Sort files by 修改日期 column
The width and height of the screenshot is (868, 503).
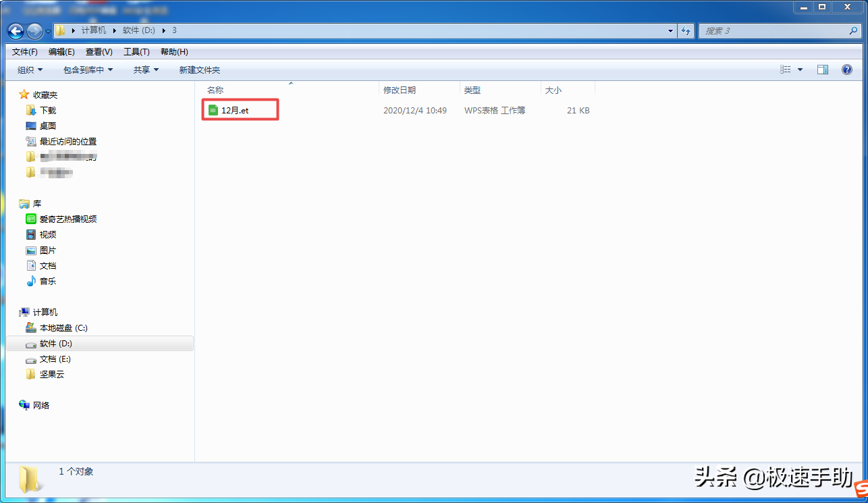[400, 90]
